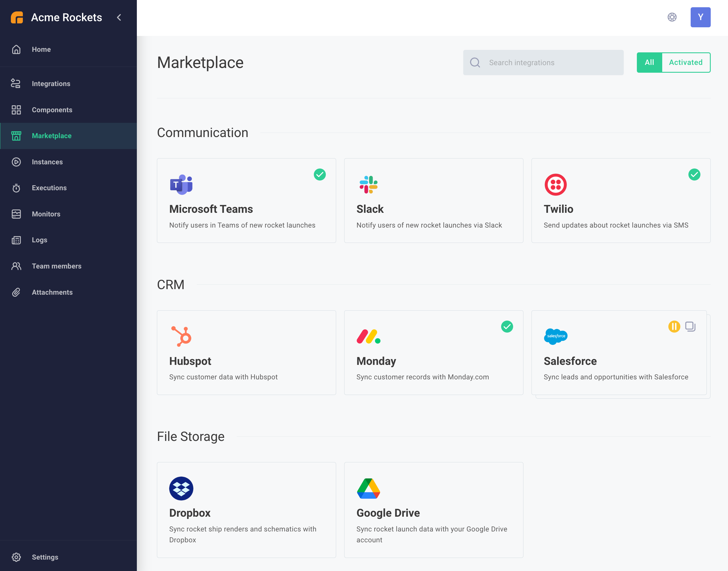Collapse the sidebar with the chevron
728x571 pixels.
tap(119, 17)
